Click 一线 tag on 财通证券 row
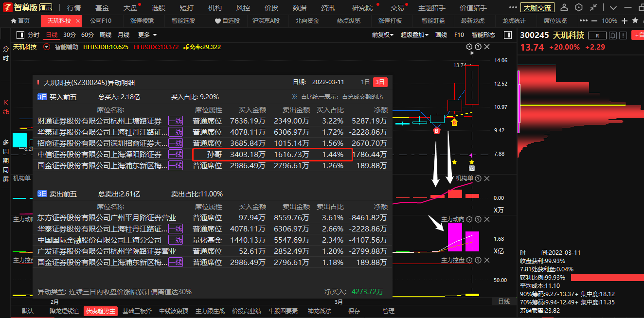The height and width of the screenshot is (318, 644). [x=175, y=121]
